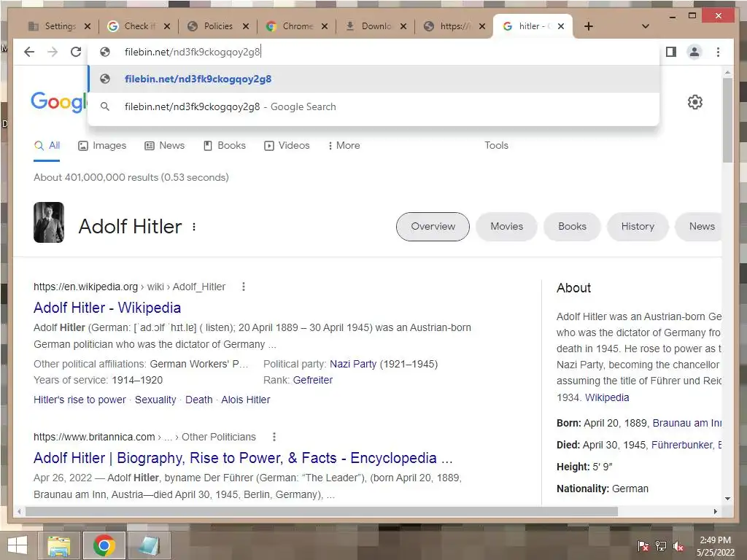The height and width of the screenshot is (560, 747).
Task: Open Wikipedia link in the About panel
Action: (607, 397)
